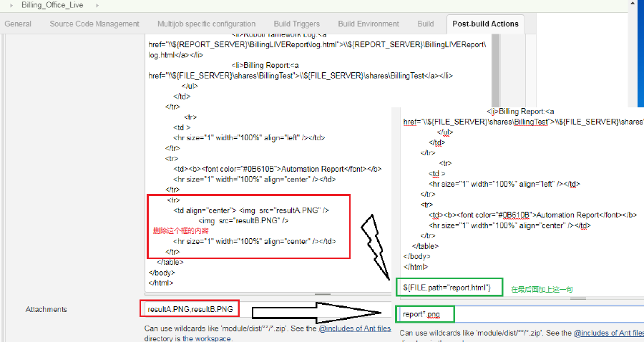644x342 pixels.
Task: Select the Post-build Actions tab
Action: pyautogui.click(x=485, y=24)
